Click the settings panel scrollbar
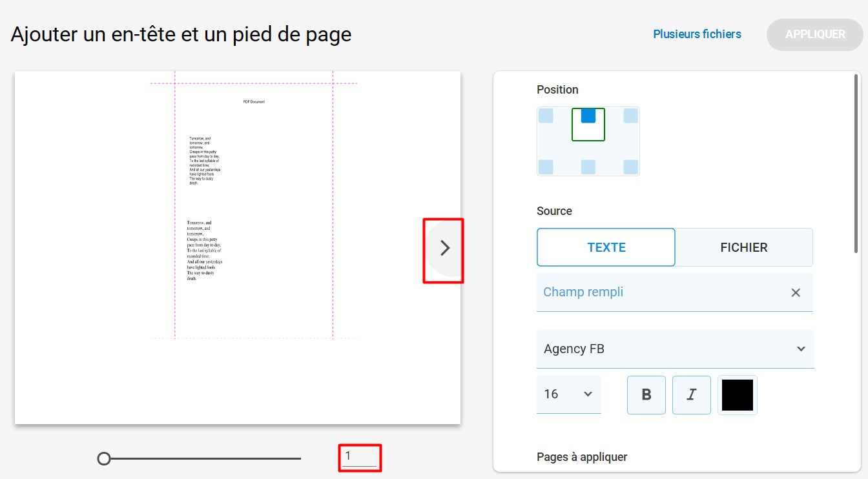The image size is (868, 479). click(x=857, y=165)
